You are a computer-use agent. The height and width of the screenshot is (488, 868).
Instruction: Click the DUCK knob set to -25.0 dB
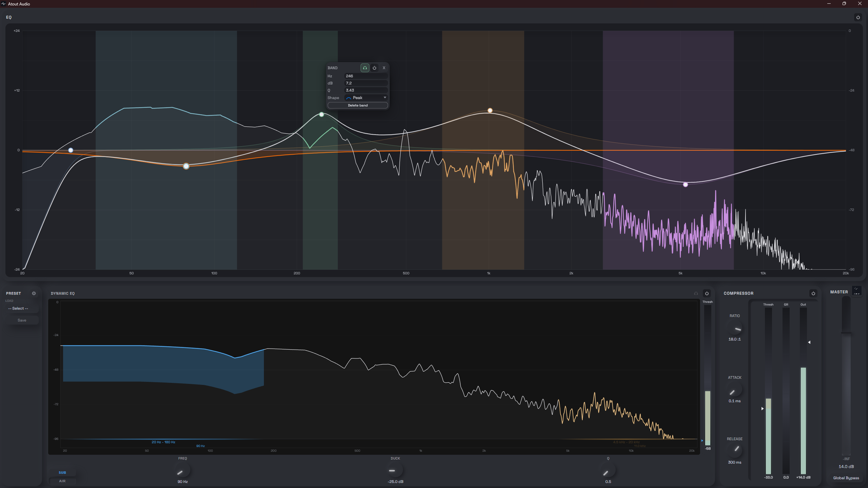point(395,470)
